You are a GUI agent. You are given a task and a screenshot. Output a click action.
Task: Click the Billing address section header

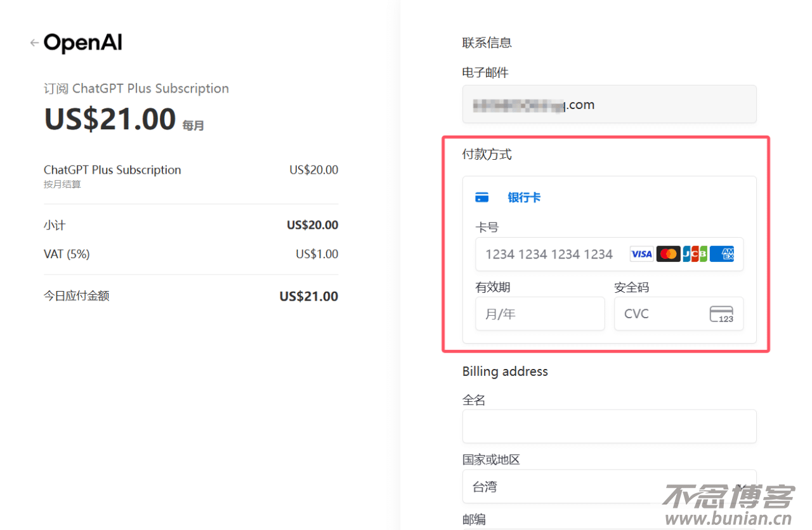505,371
